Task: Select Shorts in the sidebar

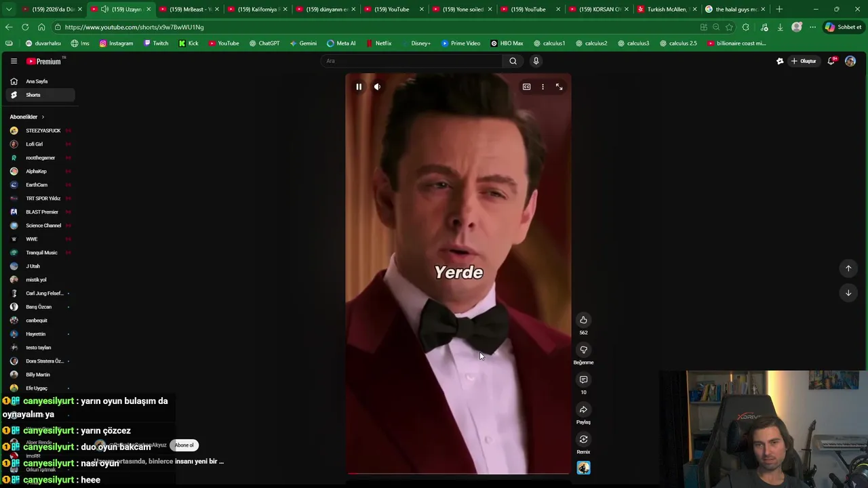Action: [41, 95]
